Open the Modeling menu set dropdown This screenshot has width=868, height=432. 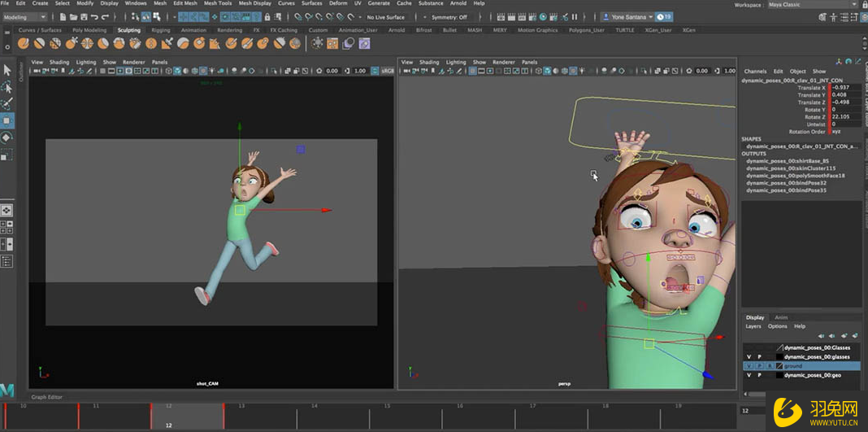(25, 17)
